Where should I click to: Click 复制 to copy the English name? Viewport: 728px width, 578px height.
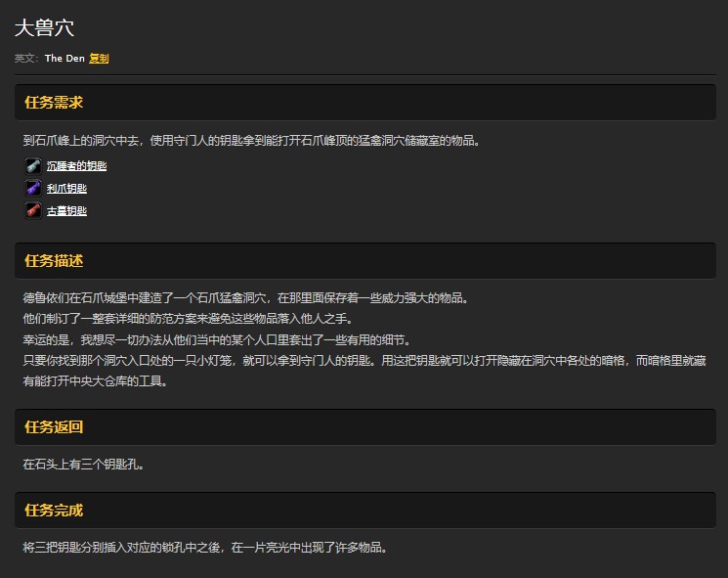click(99, 59)
